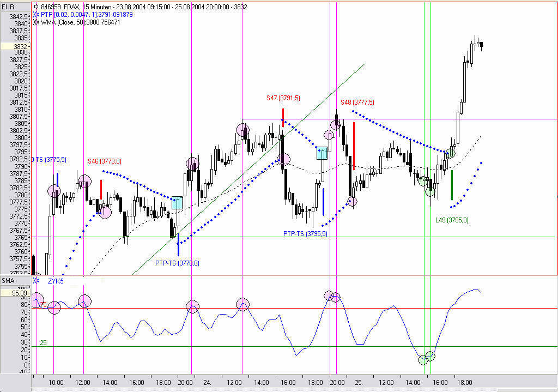Click the red 75 threshold label
Viewport: 558px width, 392px height.
[43, 304]
